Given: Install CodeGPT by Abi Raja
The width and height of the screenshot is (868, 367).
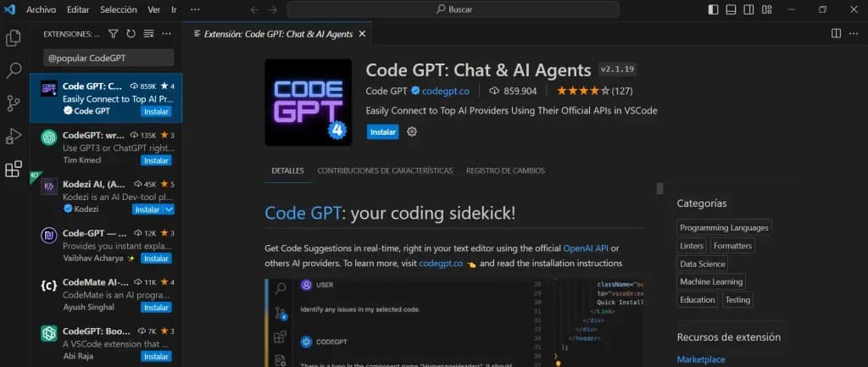Looking at the screenshot, I should pyautogui.click(x=156, y=357).
